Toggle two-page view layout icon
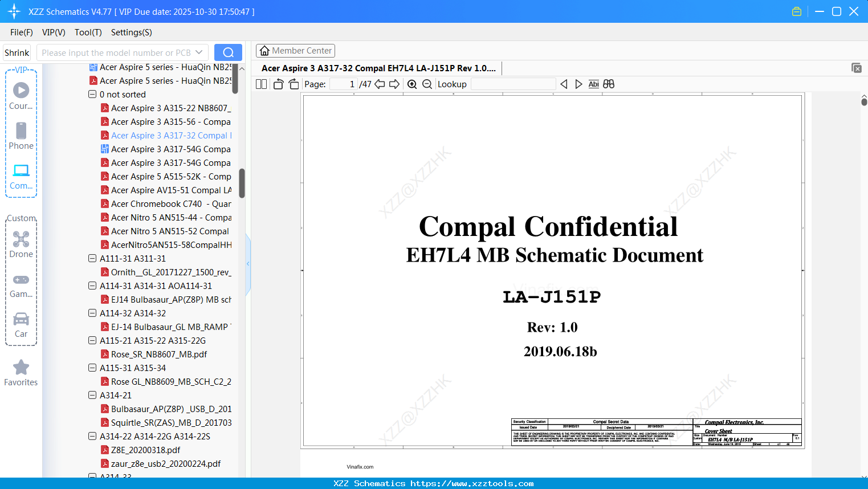868x489 pixels. pyautogui.click(x=261, y=84)
